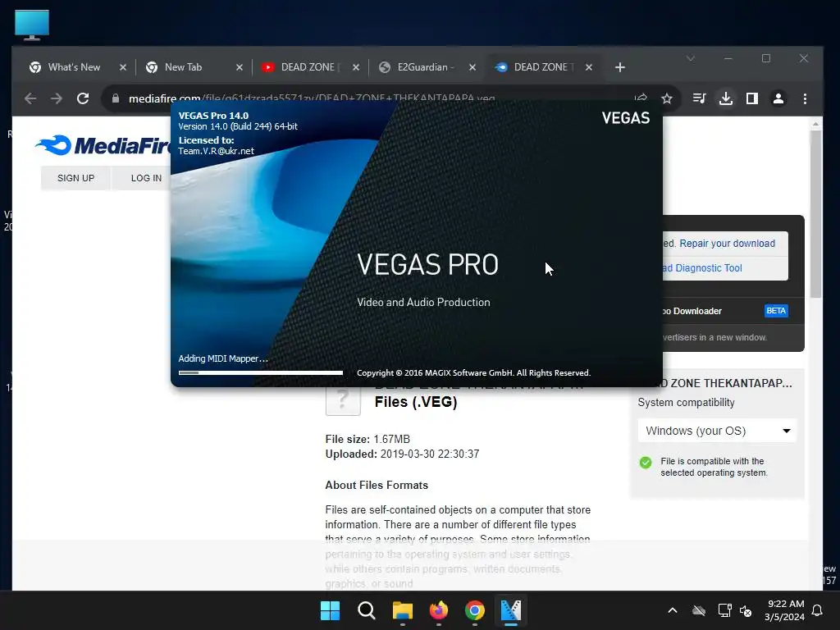Click OneDrive cloud tray icon

(699, 610)
